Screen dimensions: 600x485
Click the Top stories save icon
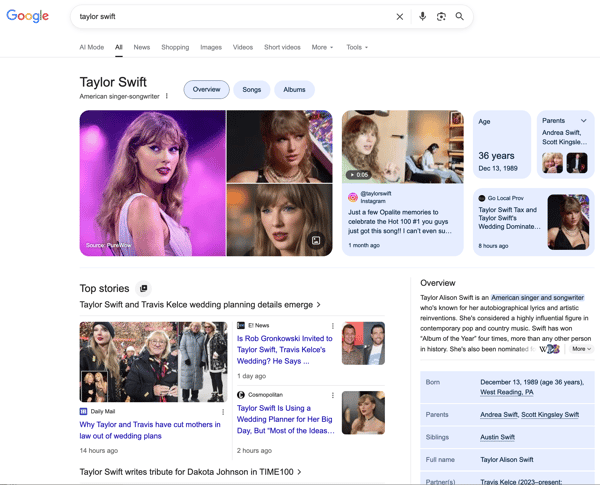click(143, 288)
